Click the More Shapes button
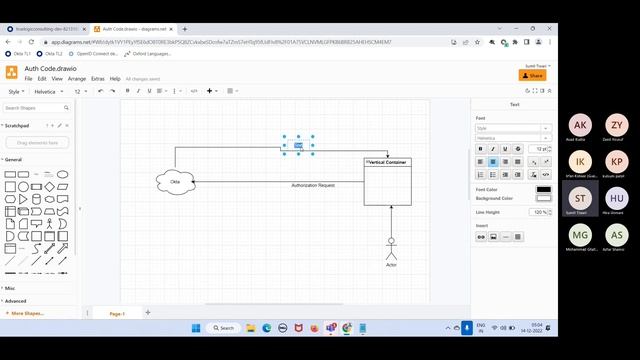640x360 pixels. [24, 313]
